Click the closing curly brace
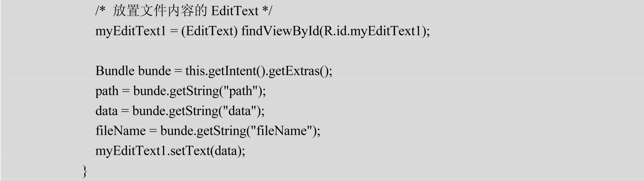This screenshot has height=181, width=644. click(x=85, y=171)
